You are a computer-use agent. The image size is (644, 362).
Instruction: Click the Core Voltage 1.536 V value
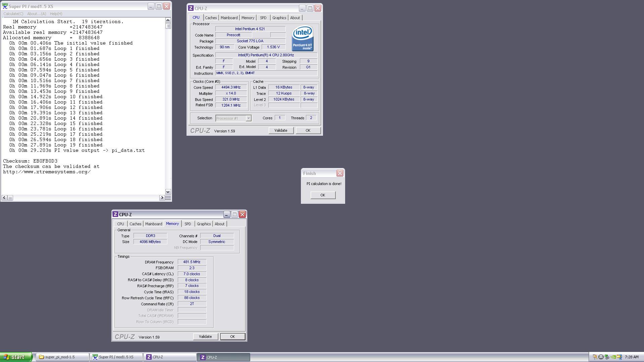click(273, 47)
